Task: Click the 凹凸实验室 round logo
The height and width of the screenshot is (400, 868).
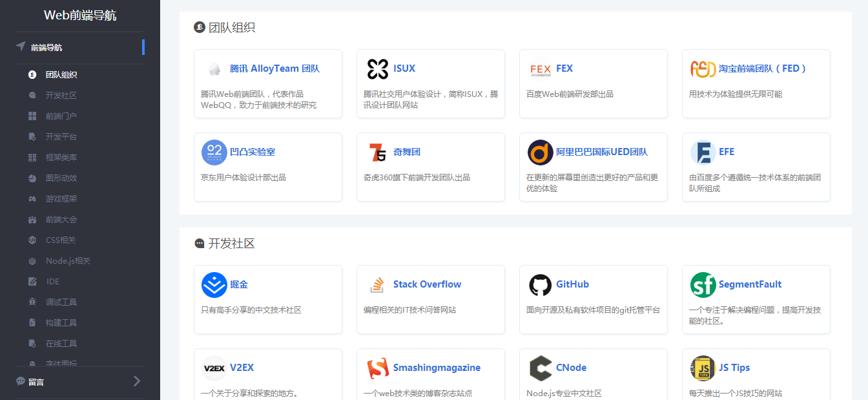Action: [214, 153]
